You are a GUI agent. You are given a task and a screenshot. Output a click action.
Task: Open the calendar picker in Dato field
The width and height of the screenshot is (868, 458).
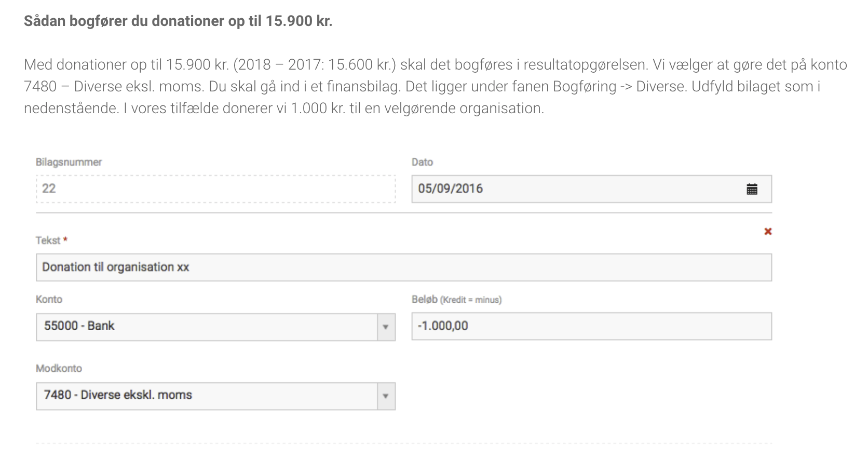click(x=752, y=189)
